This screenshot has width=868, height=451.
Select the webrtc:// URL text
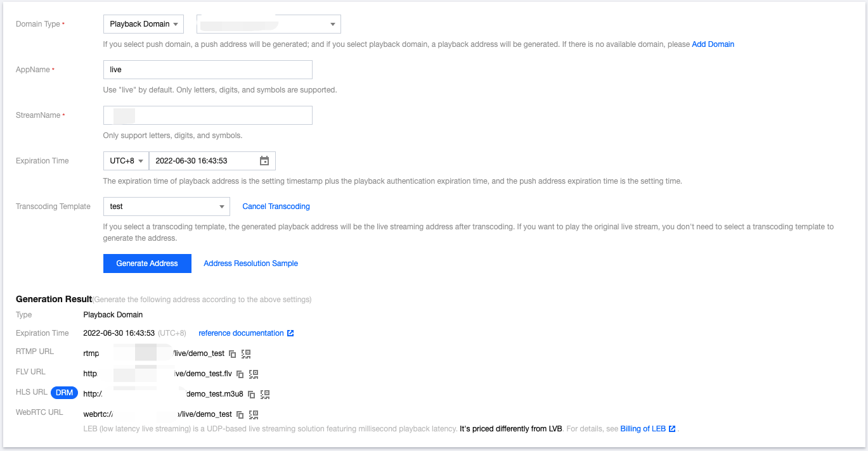click(158, 414)
